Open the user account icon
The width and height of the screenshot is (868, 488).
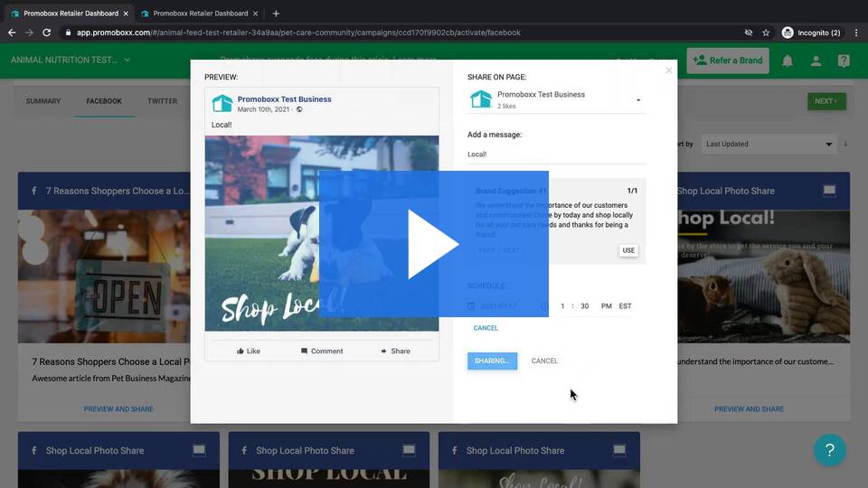(816, 61)
